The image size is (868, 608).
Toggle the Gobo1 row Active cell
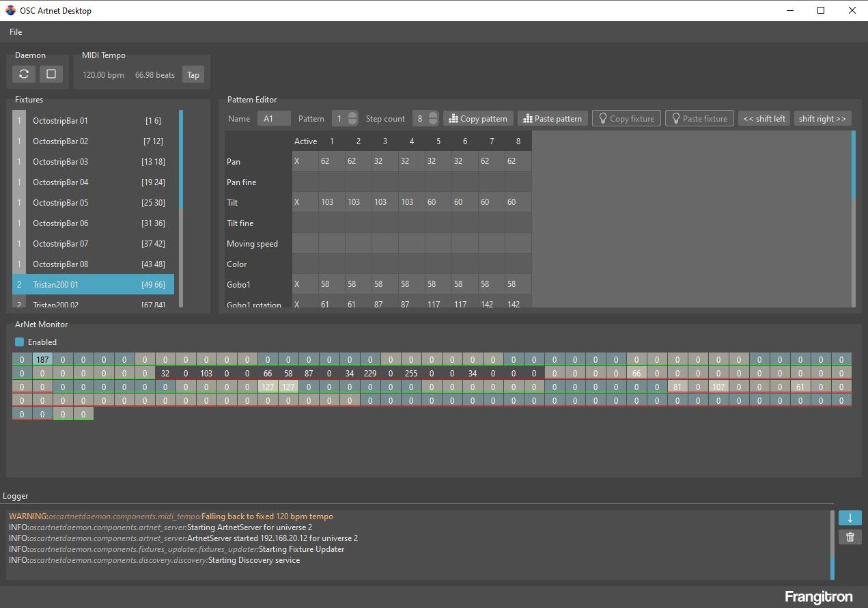coord(305,284)
